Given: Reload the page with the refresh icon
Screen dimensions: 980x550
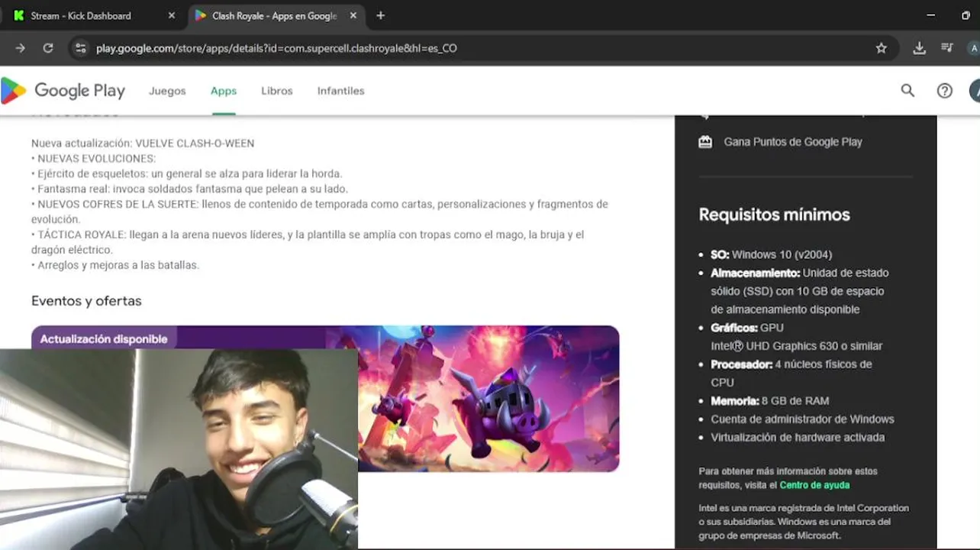Looking at the screenshot, I should pyautogui.click(x=48, y=48).
